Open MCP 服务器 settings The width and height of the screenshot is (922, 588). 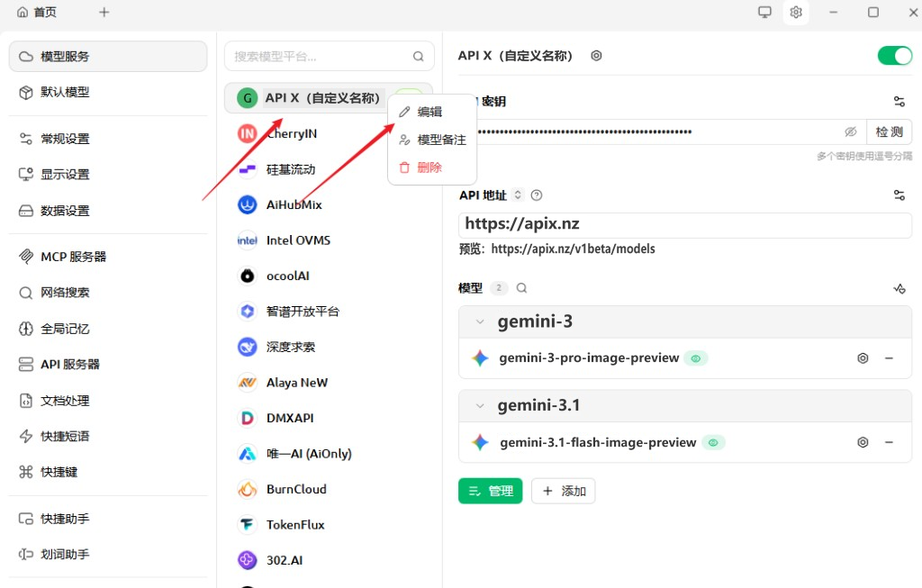(x=108, y=257)
